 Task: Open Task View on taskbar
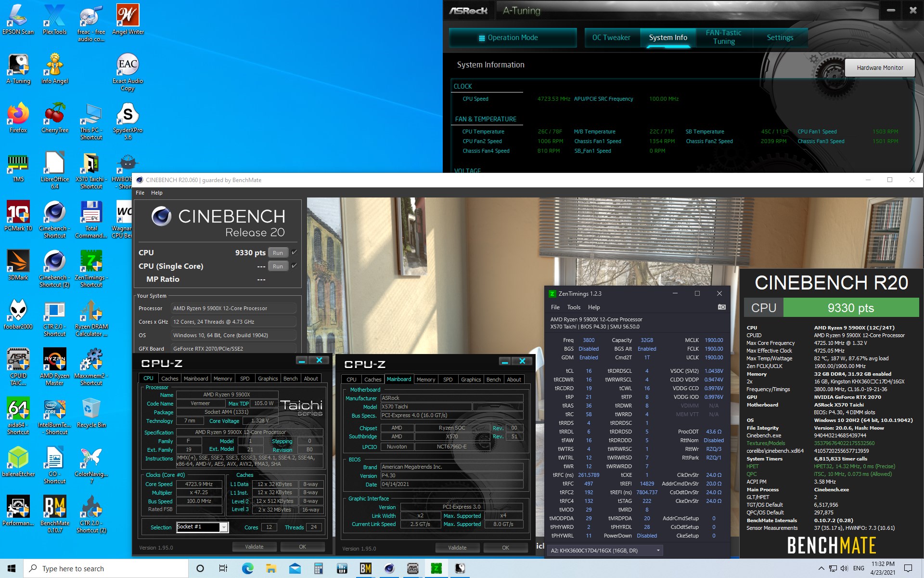click(223, 568)
